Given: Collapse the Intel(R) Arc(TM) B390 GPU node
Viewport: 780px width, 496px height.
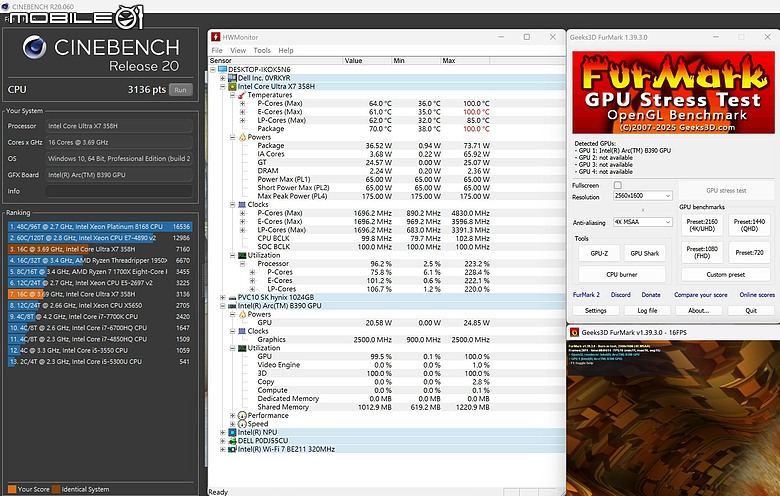Looking at the screenshot, I should tap(223, 306).
